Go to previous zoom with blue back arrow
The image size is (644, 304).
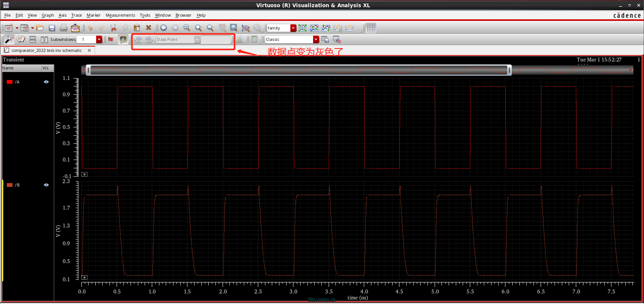(x=164, y=28)
